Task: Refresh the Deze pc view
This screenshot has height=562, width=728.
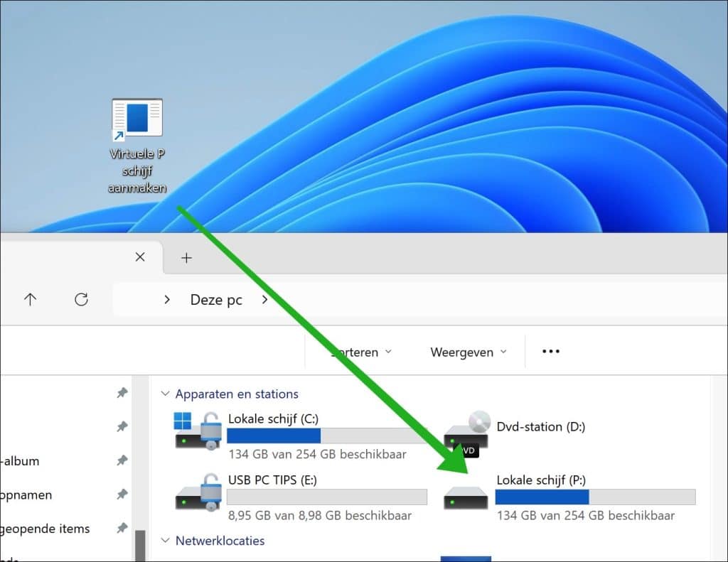Action: [81, 299]
